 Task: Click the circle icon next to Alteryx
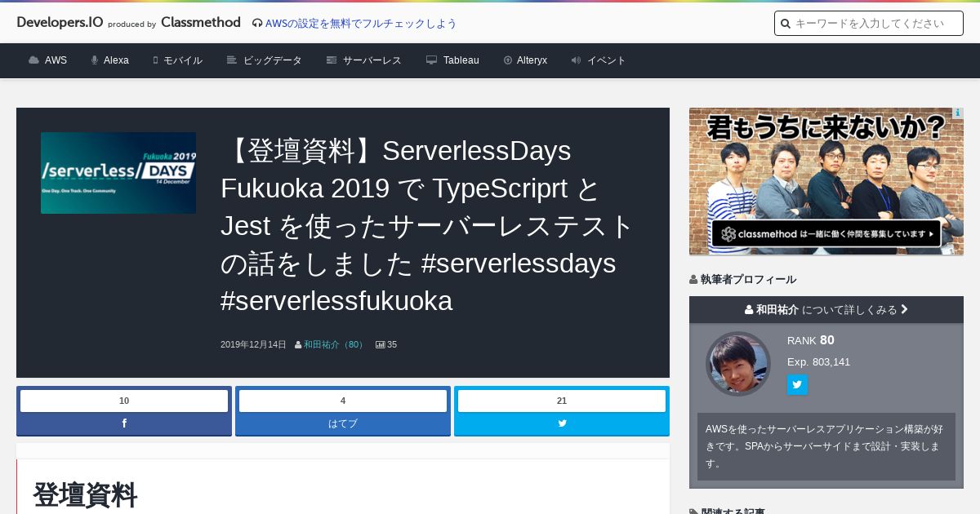coord(508,60)
